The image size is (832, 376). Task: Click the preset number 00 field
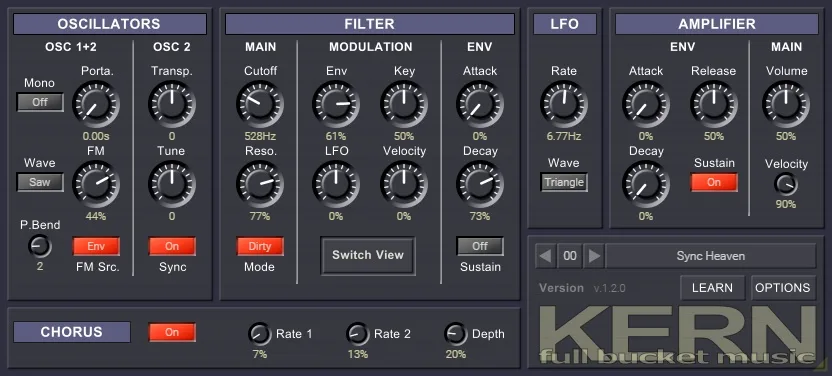coord(569,256)
